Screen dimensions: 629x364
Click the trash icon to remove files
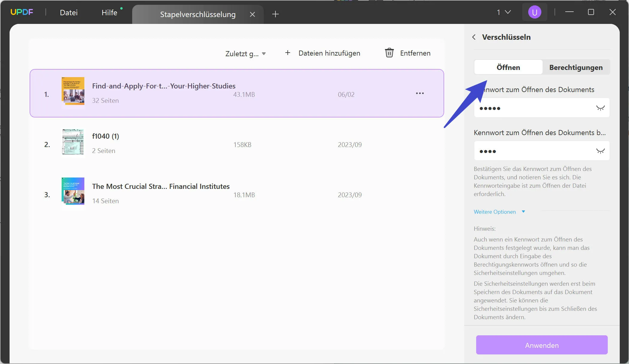pos(389,53)
